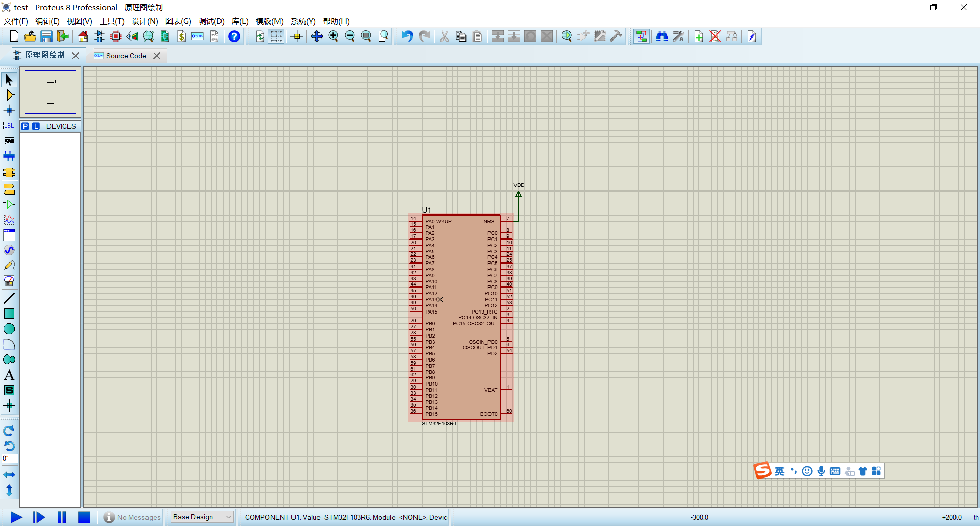Start simulation with Play button
Image resolution: width=980 pixels, height=526 pixels.
pos(16,517)
